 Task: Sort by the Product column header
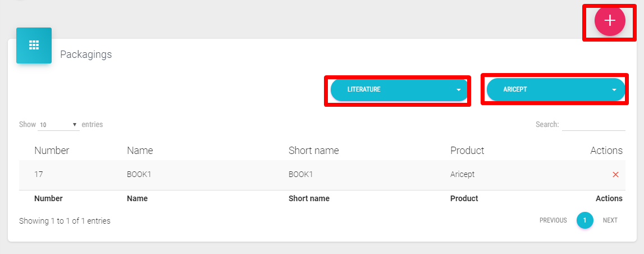point(467,151)
